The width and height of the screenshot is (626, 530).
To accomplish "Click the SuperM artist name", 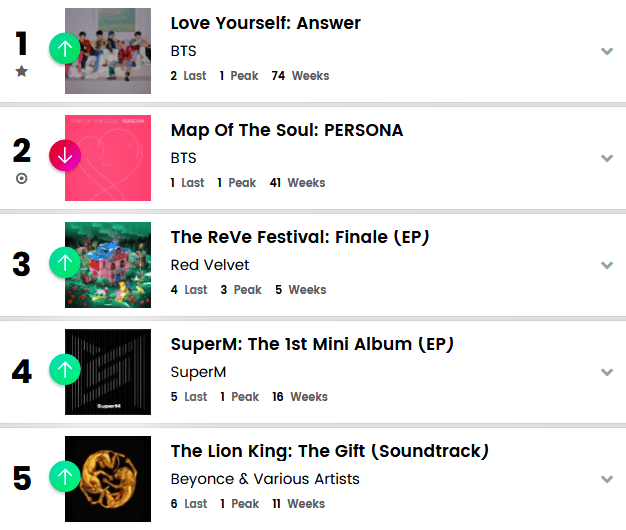I will point(198,372).
